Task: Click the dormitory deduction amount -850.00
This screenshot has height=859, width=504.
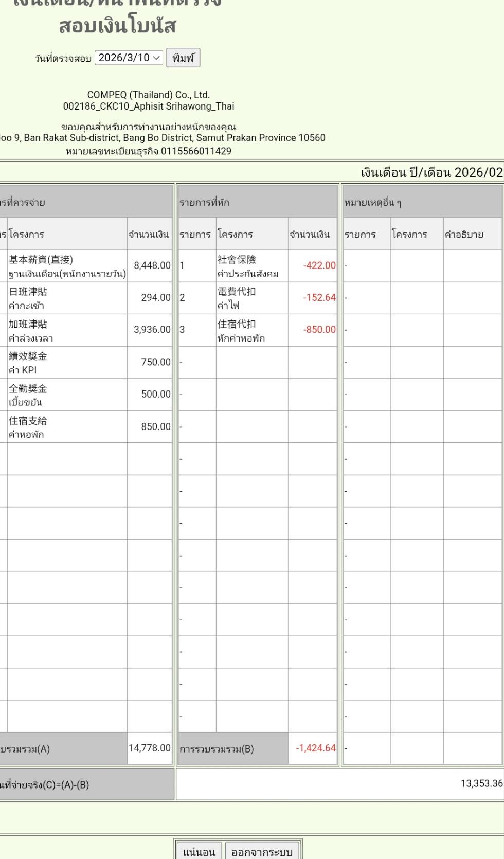Action: click(319, 330)
